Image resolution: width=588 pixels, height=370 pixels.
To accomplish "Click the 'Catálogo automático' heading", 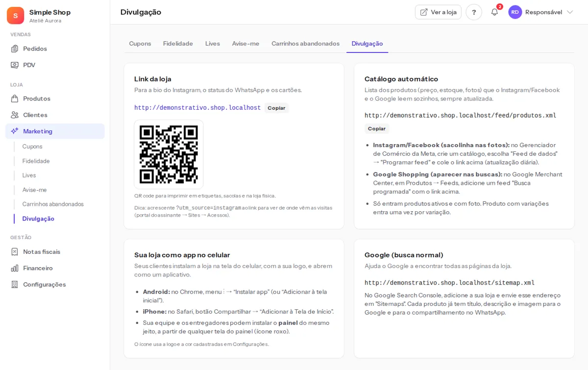I will click(x=401, y=79).
